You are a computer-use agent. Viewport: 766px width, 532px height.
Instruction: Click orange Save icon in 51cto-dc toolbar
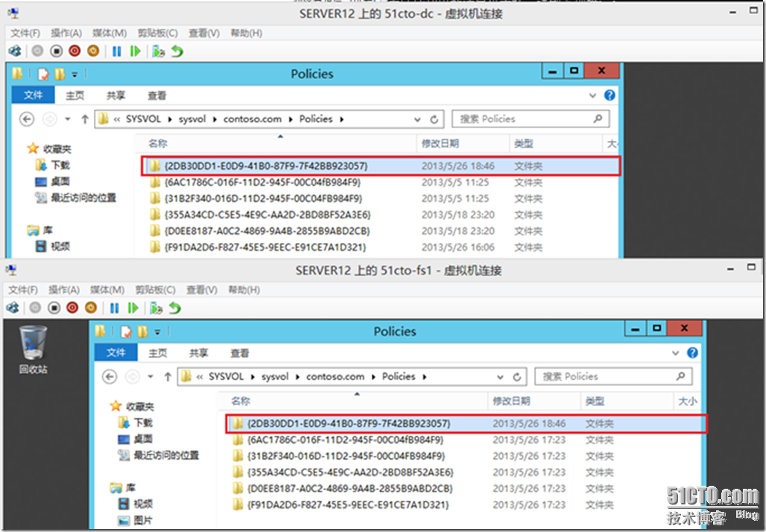tap(93, 51)
